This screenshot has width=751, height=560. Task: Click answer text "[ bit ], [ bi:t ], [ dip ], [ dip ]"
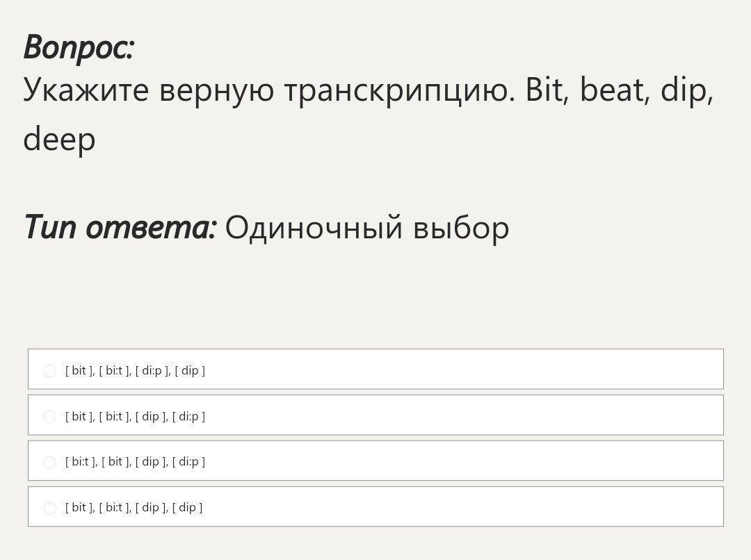pyautogui.click(x=134, y=507)
